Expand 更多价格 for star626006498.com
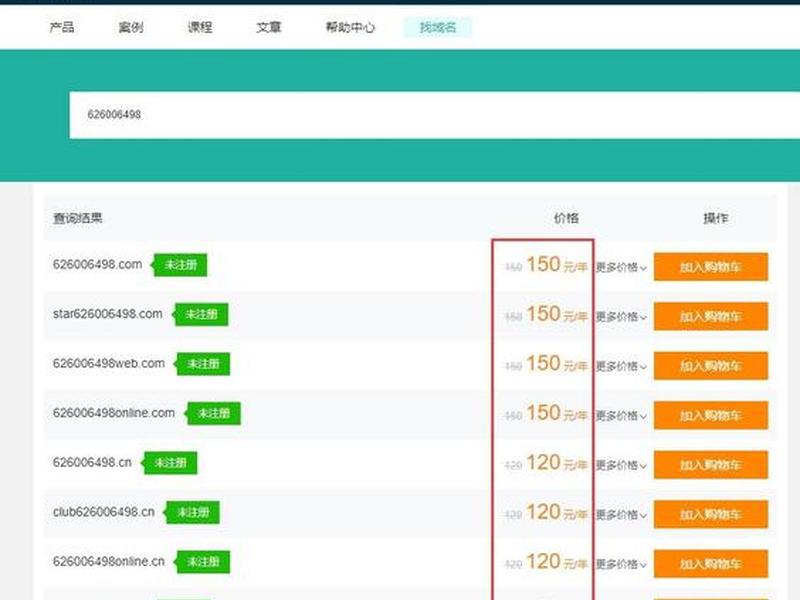800x600 pixels. pos(621,317)
